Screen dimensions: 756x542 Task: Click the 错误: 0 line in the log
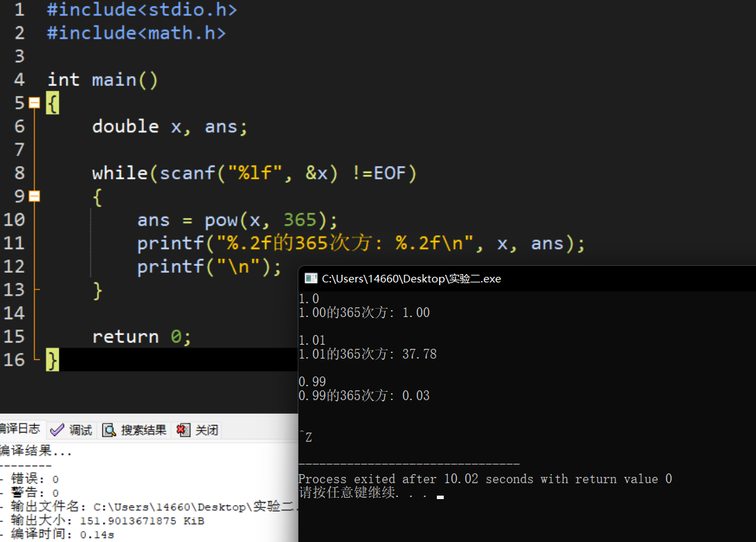click(35, 479)
